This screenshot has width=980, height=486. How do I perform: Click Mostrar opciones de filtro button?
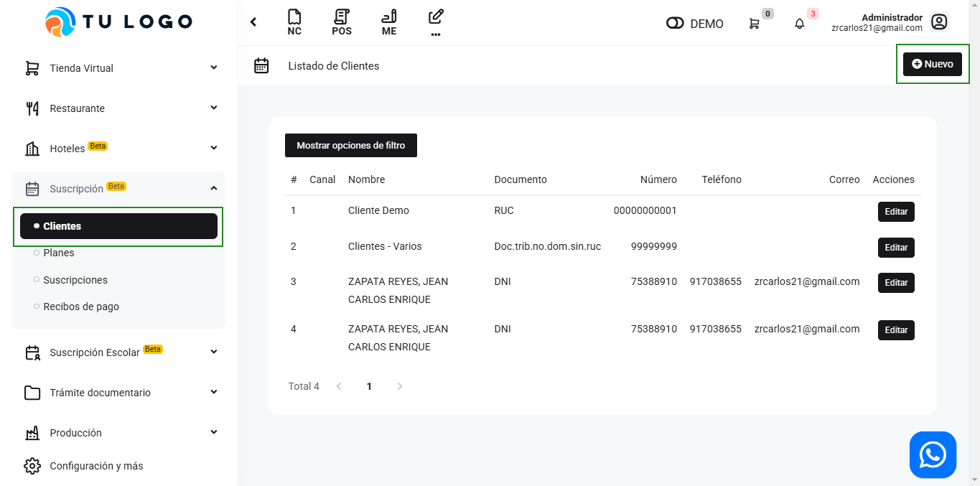[x=350, y=145]
